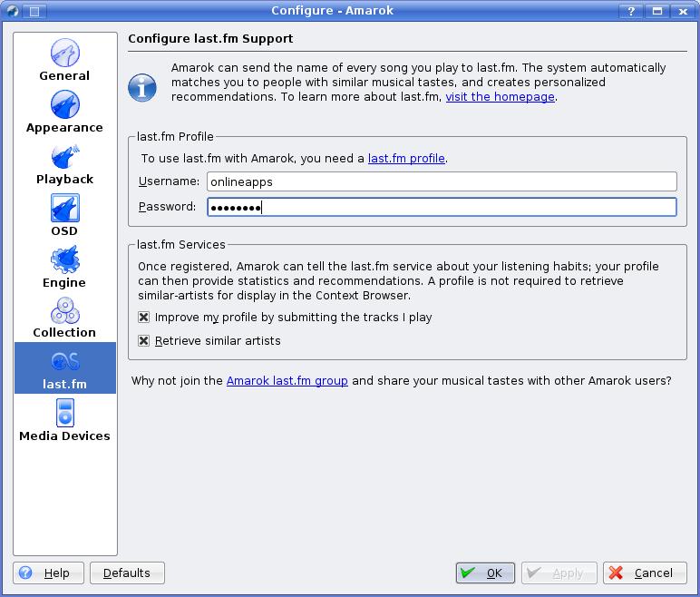
Task: Open the Media Devices player icon
Action: 65,414
